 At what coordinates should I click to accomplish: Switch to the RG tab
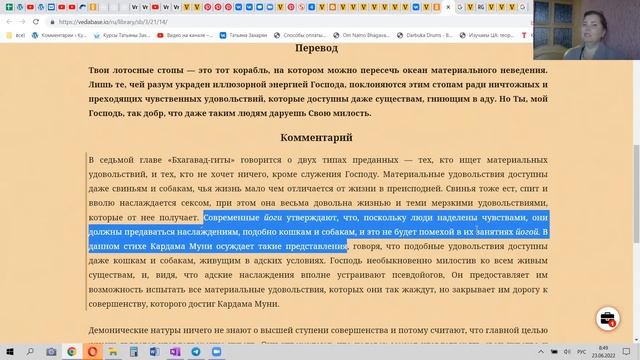click(x=481, y=7)
